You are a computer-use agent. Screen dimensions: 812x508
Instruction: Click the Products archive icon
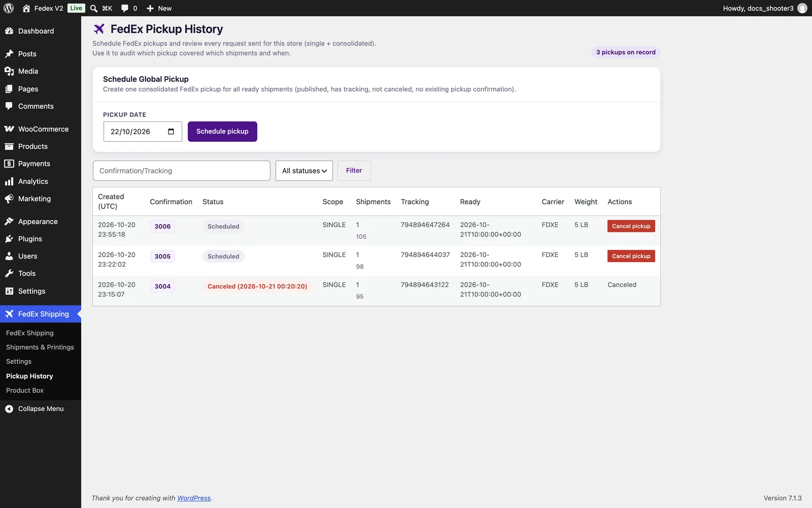point(9,146)
